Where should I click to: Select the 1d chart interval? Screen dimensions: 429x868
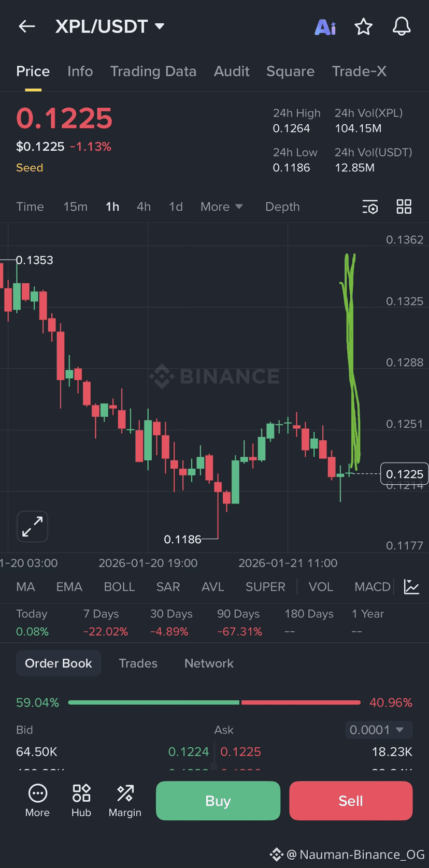tap(176, 207)
